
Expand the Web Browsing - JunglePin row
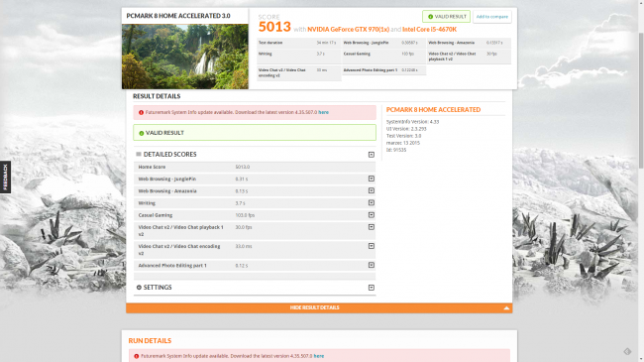[x=372, y=179]
